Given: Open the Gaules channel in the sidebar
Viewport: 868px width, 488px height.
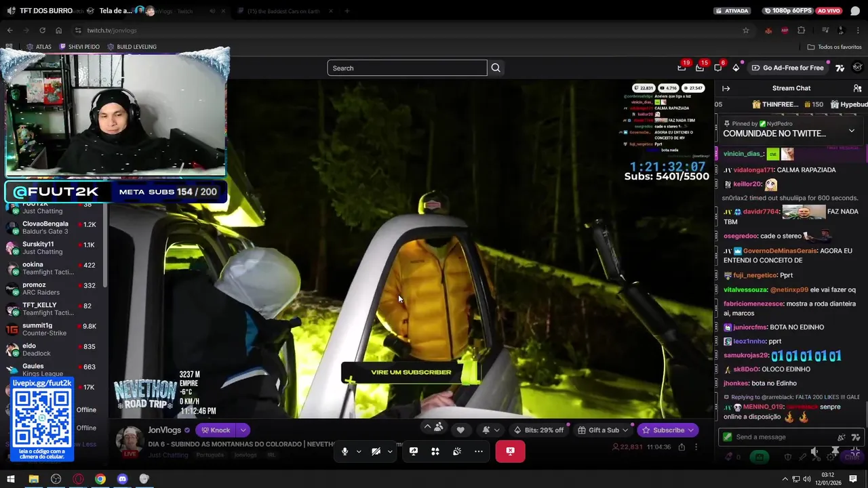Looking at the screenshot, I should click(54, 369).
